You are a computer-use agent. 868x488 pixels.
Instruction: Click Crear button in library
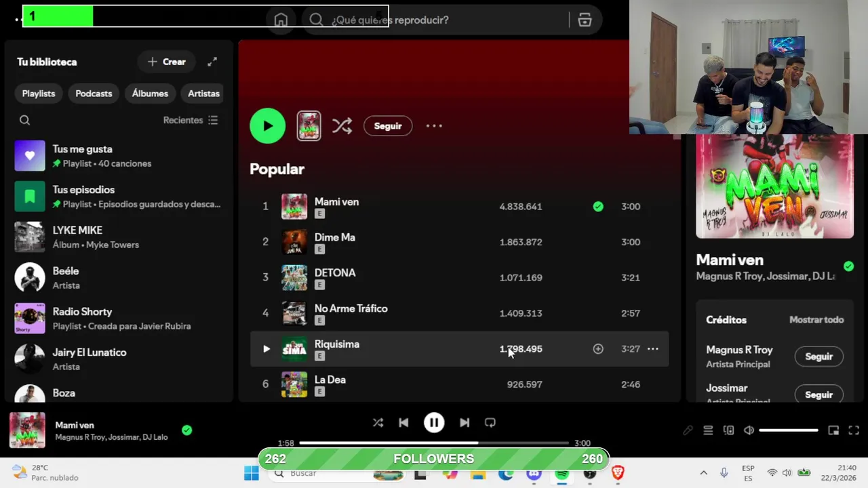[x=167, y=62]
